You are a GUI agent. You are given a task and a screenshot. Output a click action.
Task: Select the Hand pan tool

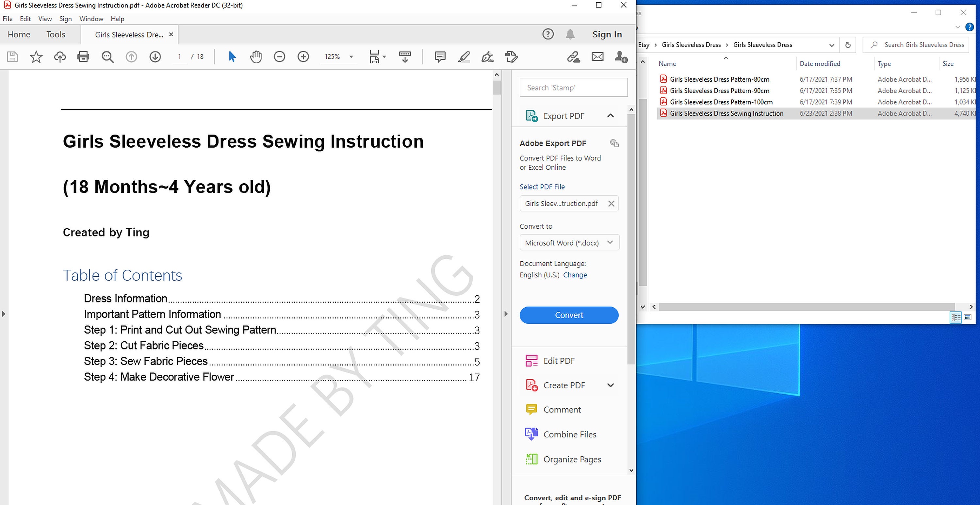256,57
